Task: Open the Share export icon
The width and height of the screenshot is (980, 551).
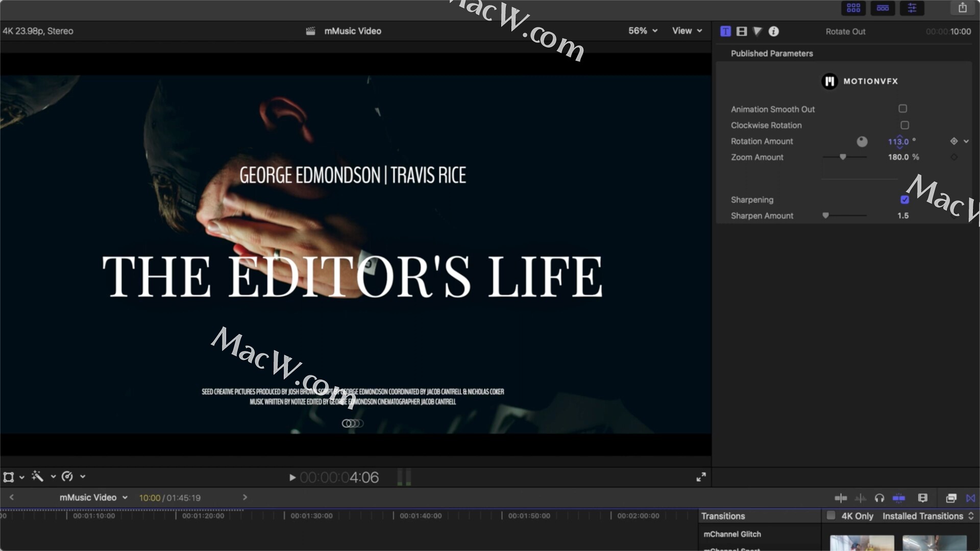Action: [962, 8]
